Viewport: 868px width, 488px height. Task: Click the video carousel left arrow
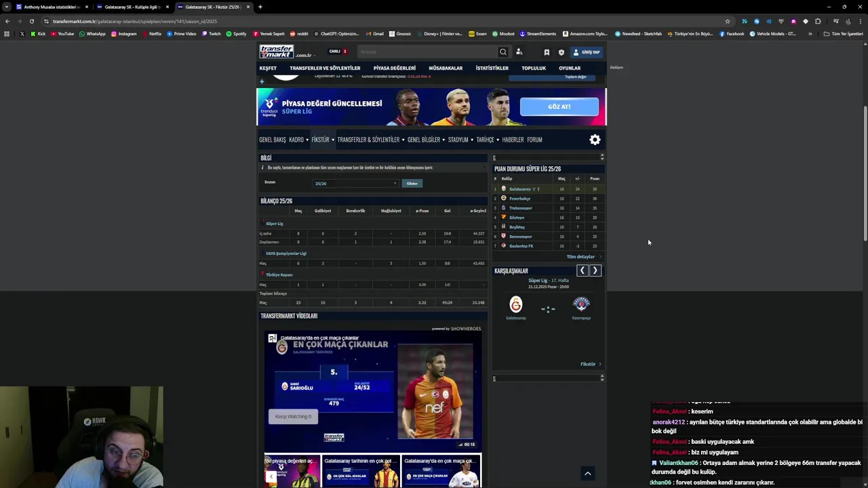click(271, 476)
